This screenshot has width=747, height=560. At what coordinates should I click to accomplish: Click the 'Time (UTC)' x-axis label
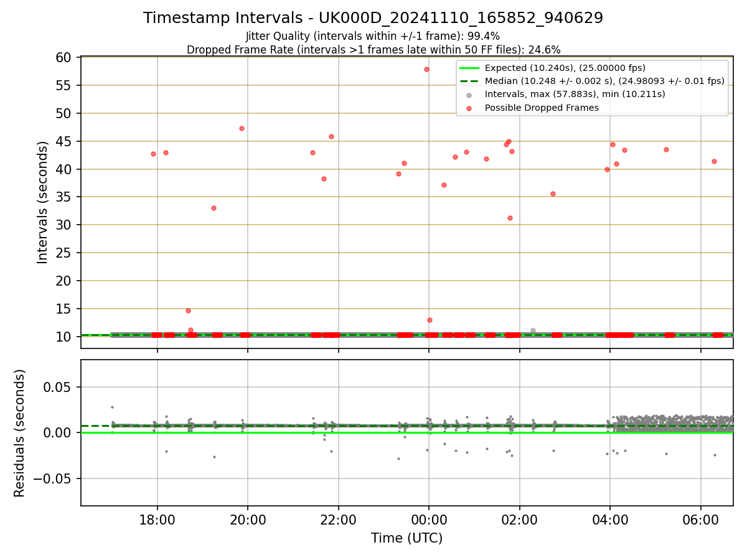coord(406,538)
